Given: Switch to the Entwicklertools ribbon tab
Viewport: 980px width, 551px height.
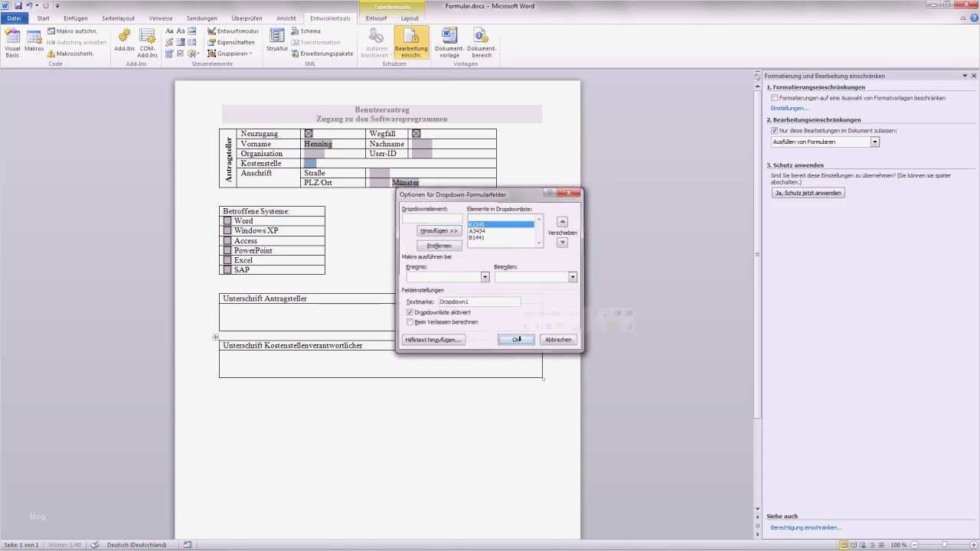Looking at the screenshot, I should pyautogui.click(x=329, y=18).
